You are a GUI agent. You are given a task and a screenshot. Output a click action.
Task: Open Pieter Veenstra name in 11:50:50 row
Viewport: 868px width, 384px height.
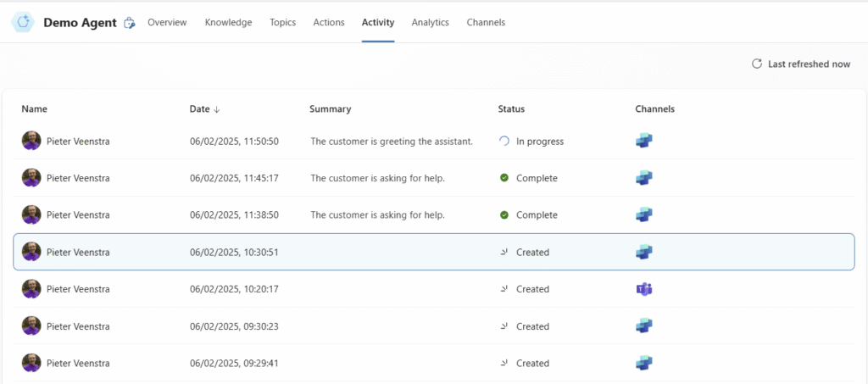coord(78,141)
